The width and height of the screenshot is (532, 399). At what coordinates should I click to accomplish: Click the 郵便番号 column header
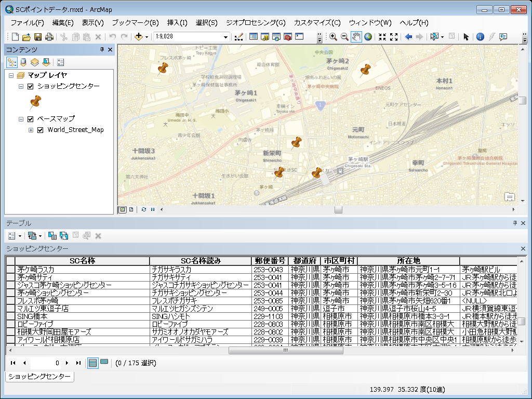click(270, 261)
